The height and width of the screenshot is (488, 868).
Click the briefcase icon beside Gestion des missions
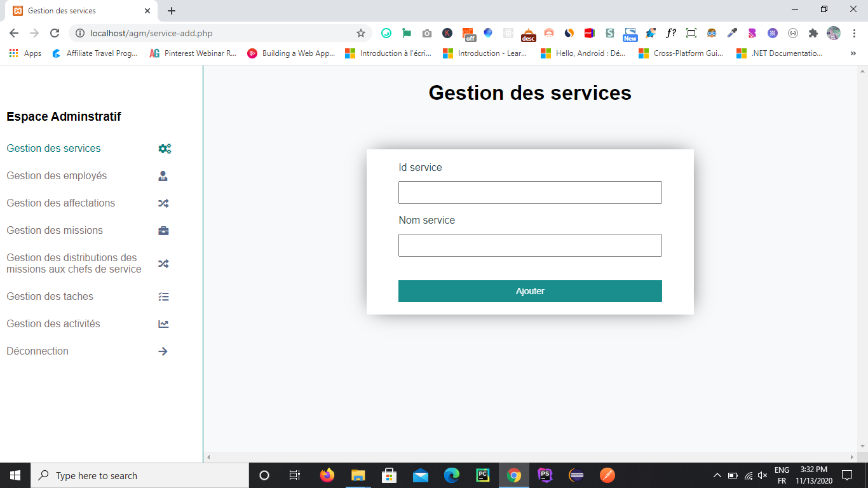[x=163, y=231]
